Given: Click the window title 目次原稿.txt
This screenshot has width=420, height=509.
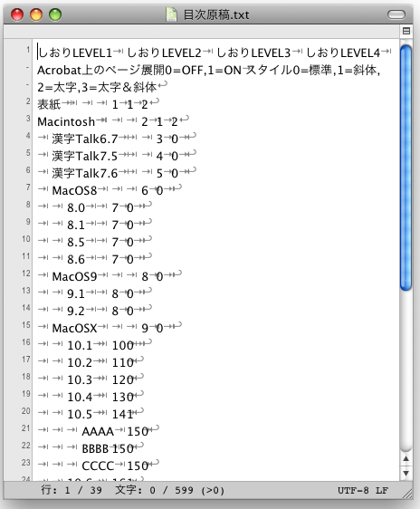Looking at the screenshot, I should [x=216, y=14].
